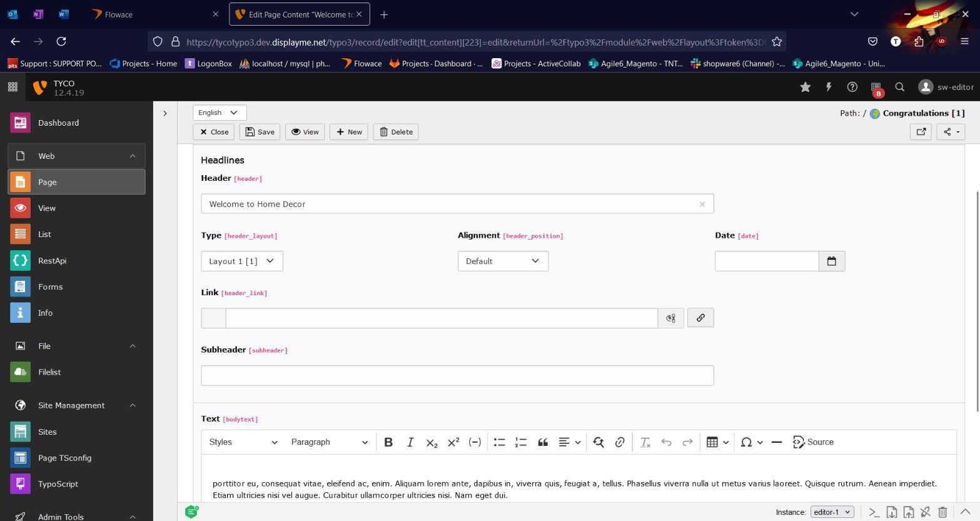Toggle bold formatting in the text editor
Screen dimensions: 980x521
coord(388,442)
